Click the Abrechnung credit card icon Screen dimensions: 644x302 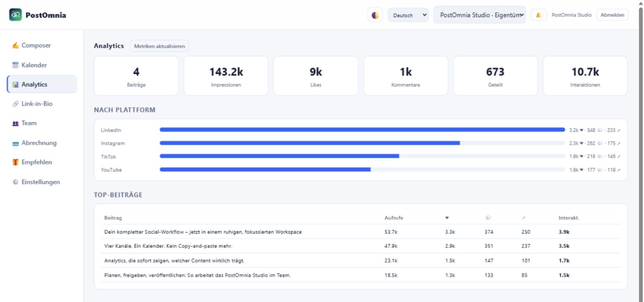[x=16, y=143]
